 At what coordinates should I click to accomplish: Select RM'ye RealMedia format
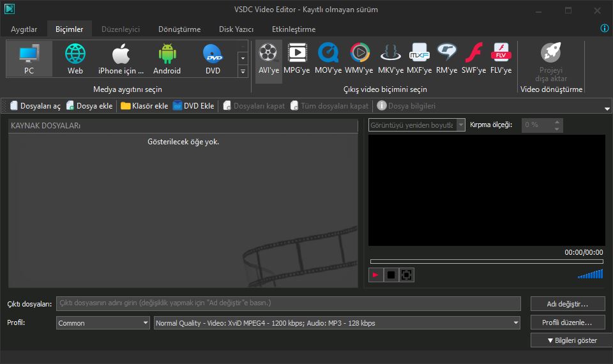[x=446, y=59]
